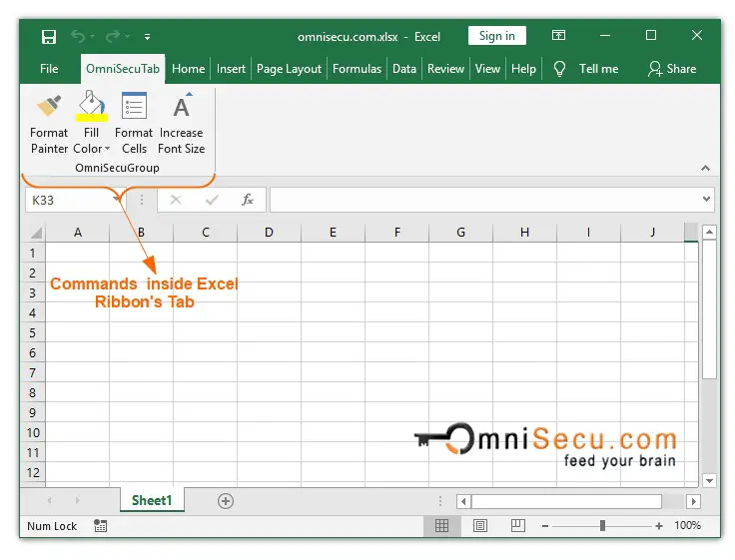The height and width of the screenshot is (560, 735).
Task: Select column G header
Action: pyautogui.click(x=460, y=232)
